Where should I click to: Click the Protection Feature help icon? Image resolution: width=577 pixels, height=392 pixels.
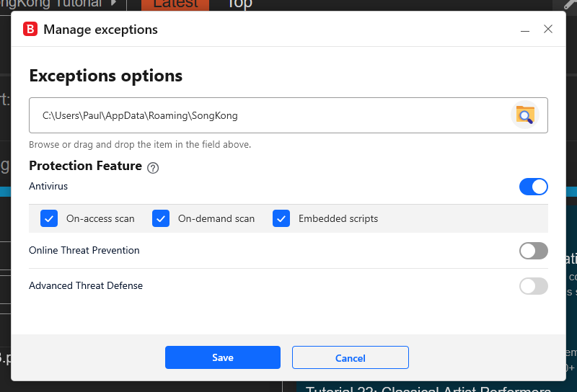(x=152, y=168)
